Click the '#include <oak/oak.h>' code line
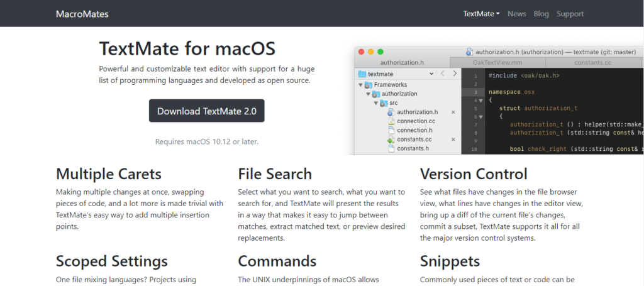The image size is (644, 286). click(524, 76)
